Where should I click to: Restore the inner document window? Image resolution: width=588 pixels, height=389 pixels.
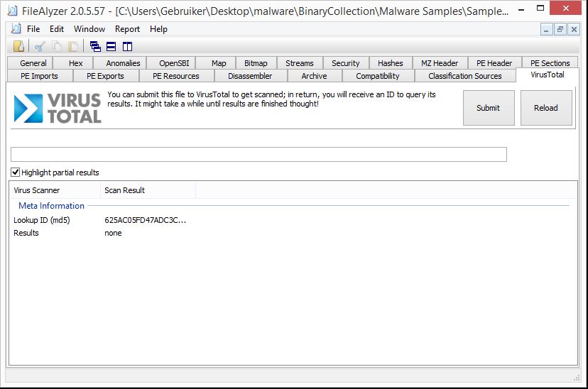tap(560, 29)
